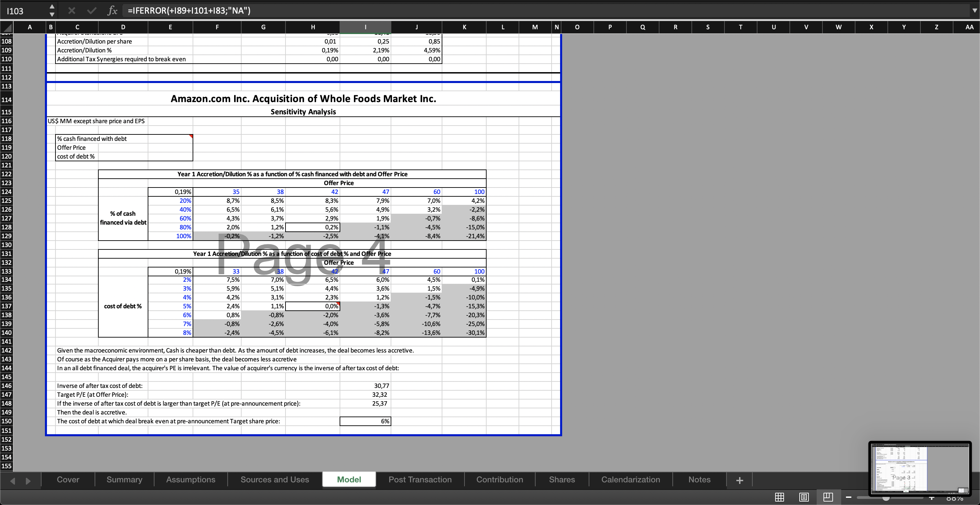The height and width of the screenshot is (505, 980).
Task: Select the boxed 6% cell in row 150
Action: 365,421
